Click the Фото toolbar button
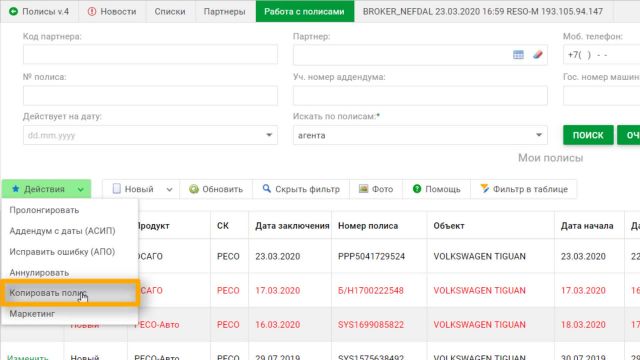640x360 pixels. click(376, 189)
